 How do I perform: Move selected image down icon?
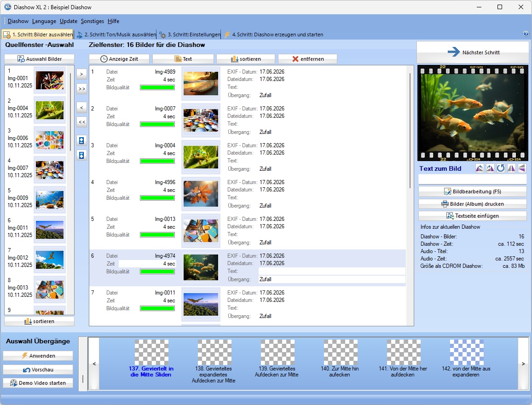tap(81, 155)
